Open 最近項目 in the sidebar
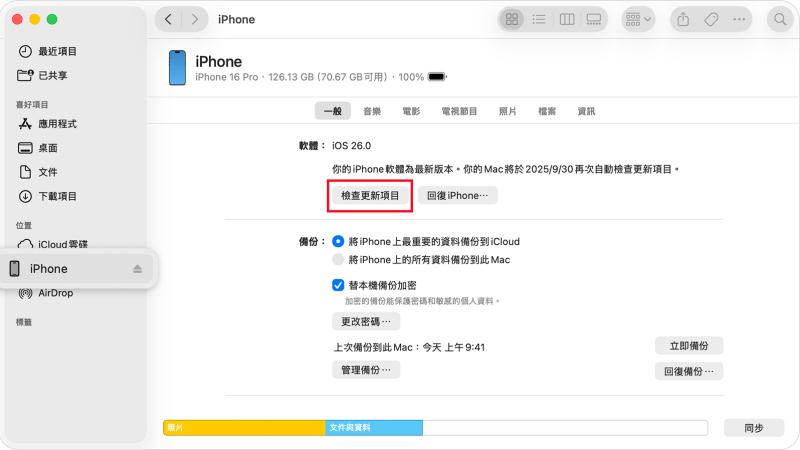The height and width of the screenshot is (450, 800). (x=47, y=51)
